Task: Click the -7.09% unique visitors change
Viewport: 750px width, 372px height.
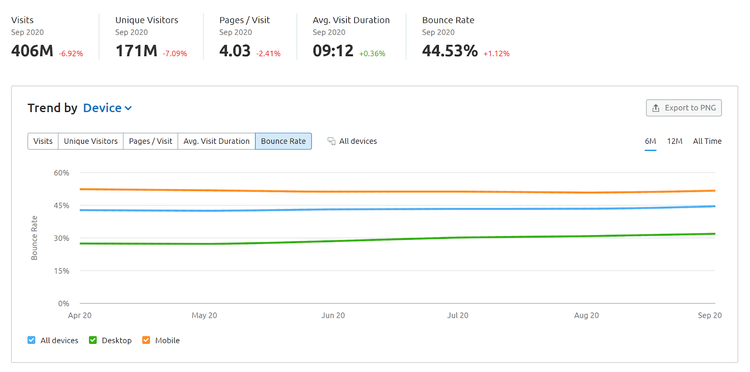Action: [x=175, y=54]
